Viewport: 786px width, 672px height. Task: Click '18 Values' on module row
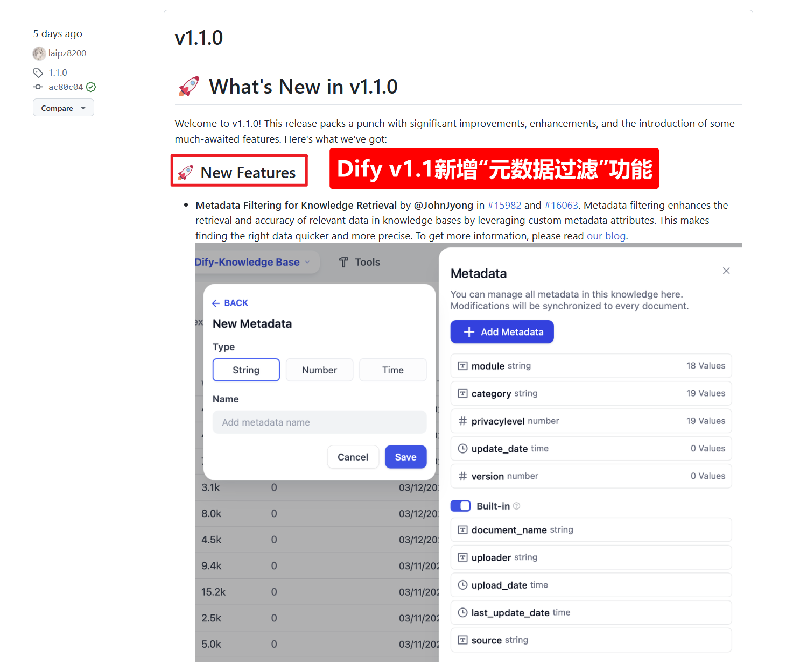coord(706,366)
